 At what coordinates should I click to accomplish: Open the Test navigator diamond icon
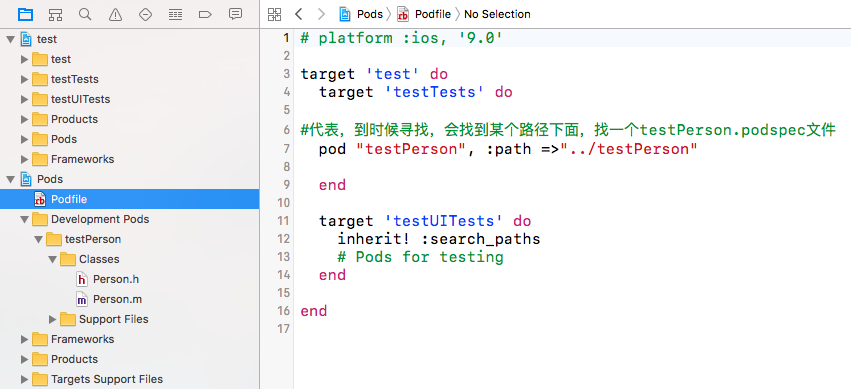click(x=145, y=14)
